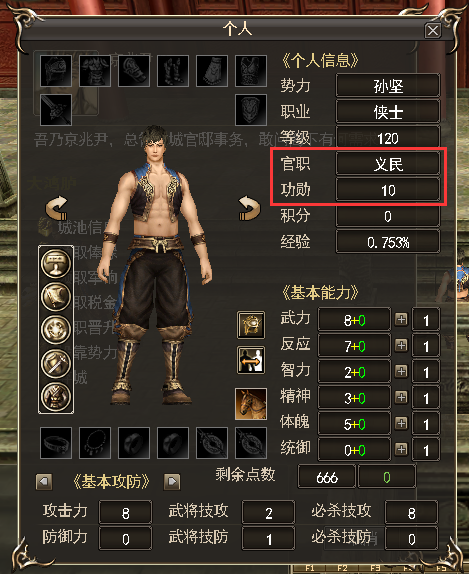
Task: Click the character swap icon beside 智力
Action: tap(251, 360)
